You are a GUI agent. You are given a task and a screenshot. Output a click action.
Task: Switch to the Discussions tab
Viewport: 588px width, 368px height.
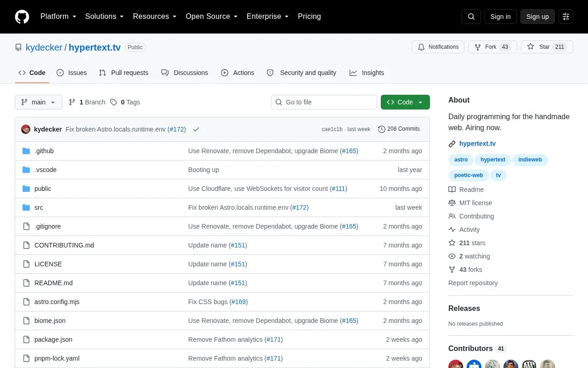[x=185, y=73]
